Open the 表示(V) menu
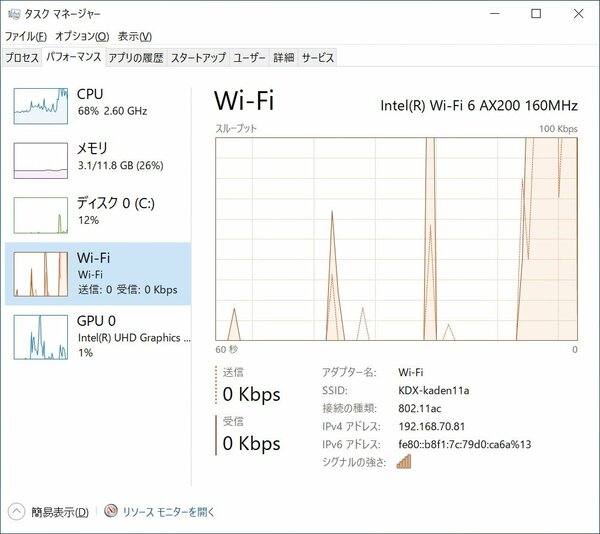Image resolution: width=600 pixels, height=534 pixels. click(135, 36)
